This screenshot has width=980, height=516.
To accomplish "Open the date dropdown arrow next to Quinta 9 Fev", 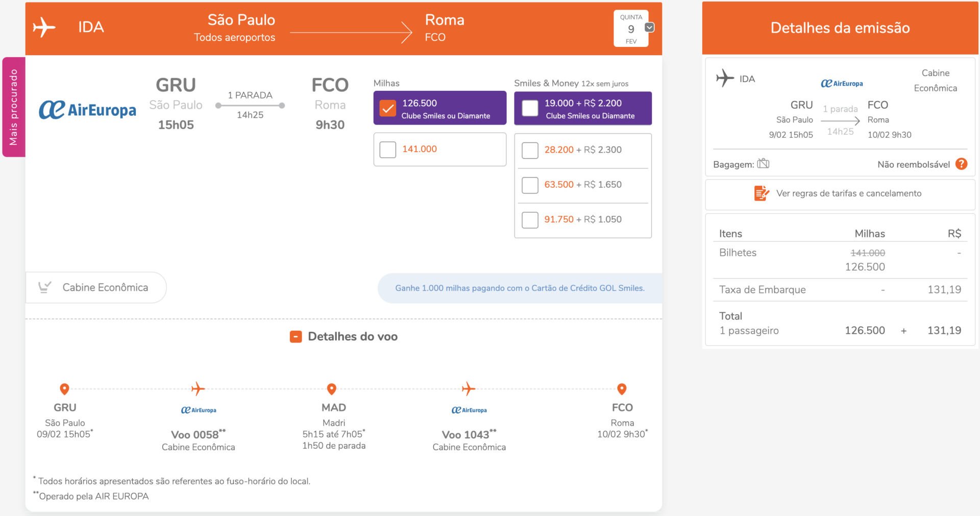I will point(649,27).
